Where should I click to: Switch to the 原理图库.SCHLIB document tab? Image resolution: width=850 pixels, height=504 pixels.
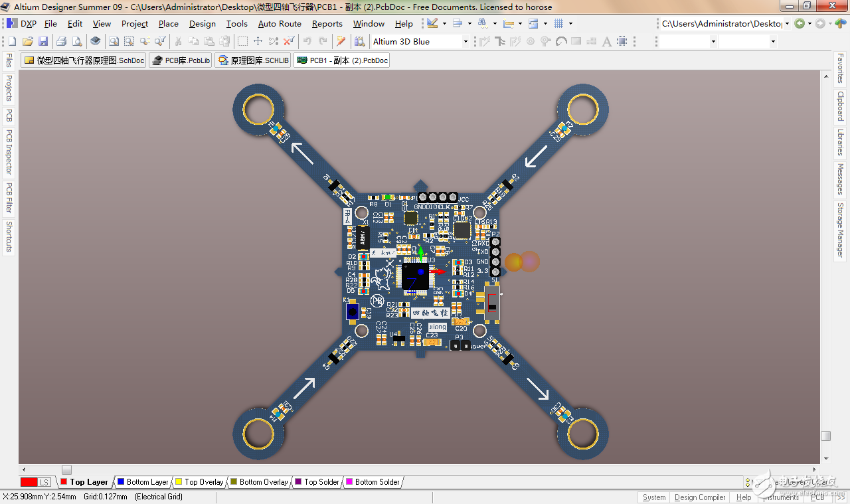(252, 60)
